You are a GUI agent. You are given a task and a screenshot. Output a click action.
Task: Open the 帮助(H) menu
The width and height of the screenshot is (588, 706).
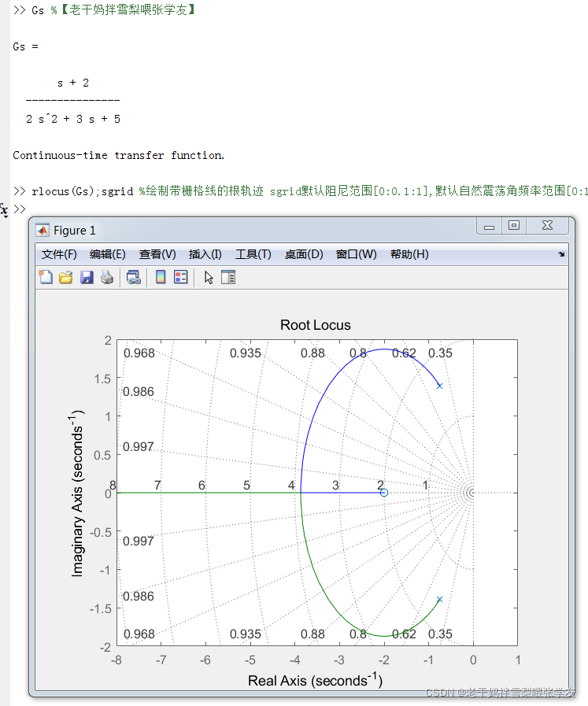click(x=409, y=254)
